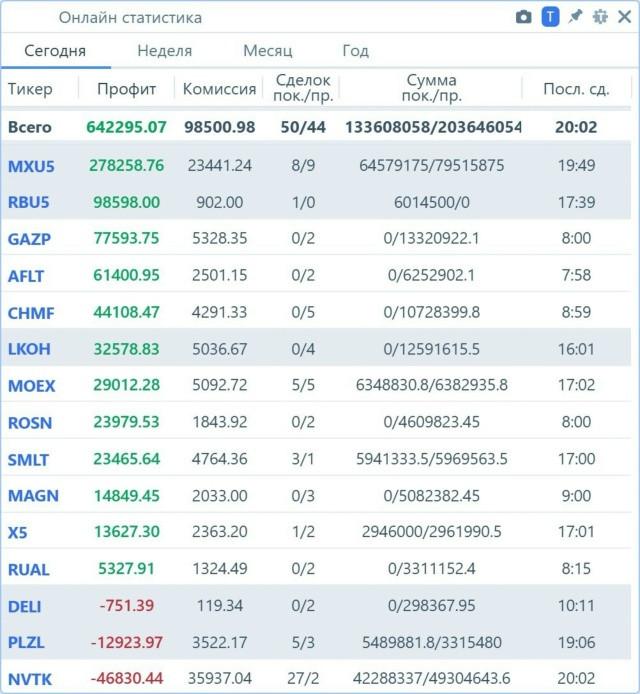Switch to the Сегодня tab
Screen dimensions: 640x694
click(55, 51)
